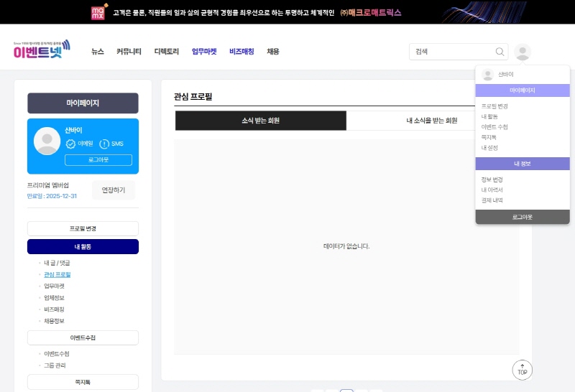
Task: Open 업체정보 in the sidebar
Action: pos(55,297)
